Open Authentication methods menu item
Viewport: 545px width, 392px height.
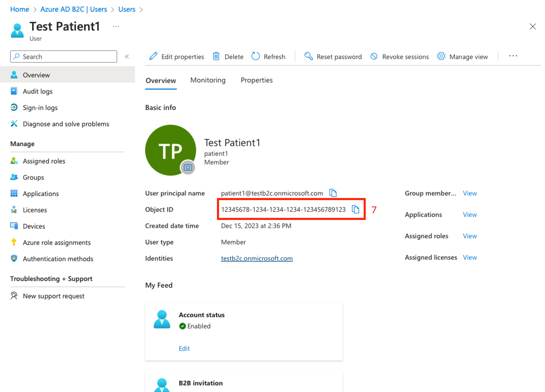click(58, 259)
